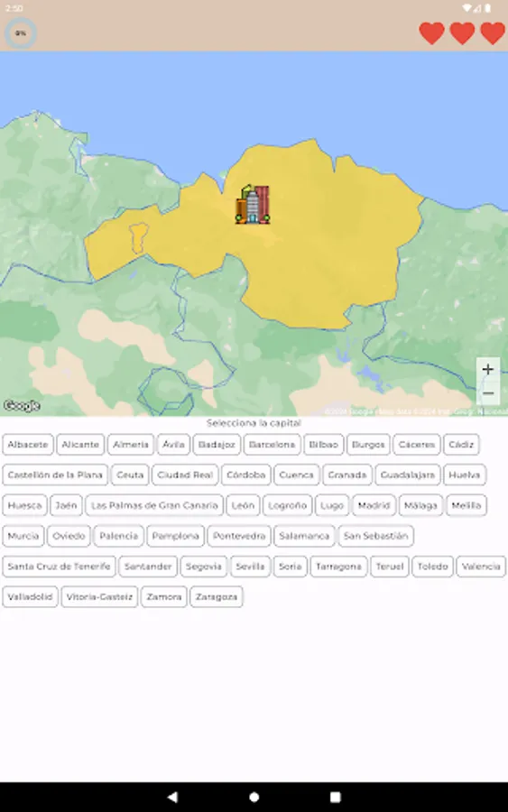Select San Sebastián as the capital

(375, 536)
